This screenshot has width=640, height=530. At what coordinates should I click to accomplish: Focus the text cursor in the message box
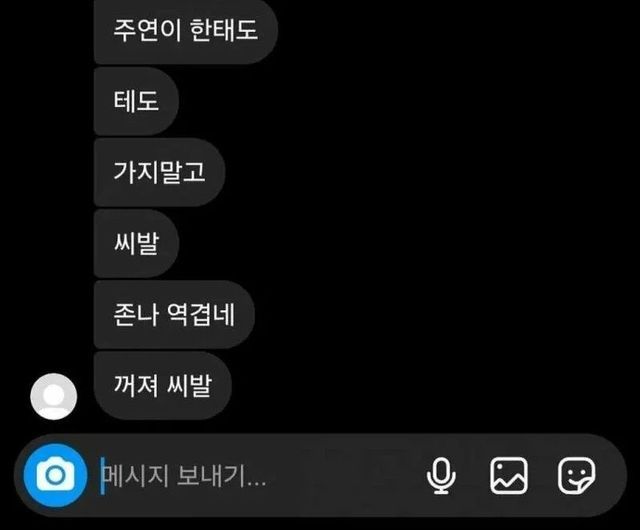point(257,476)
